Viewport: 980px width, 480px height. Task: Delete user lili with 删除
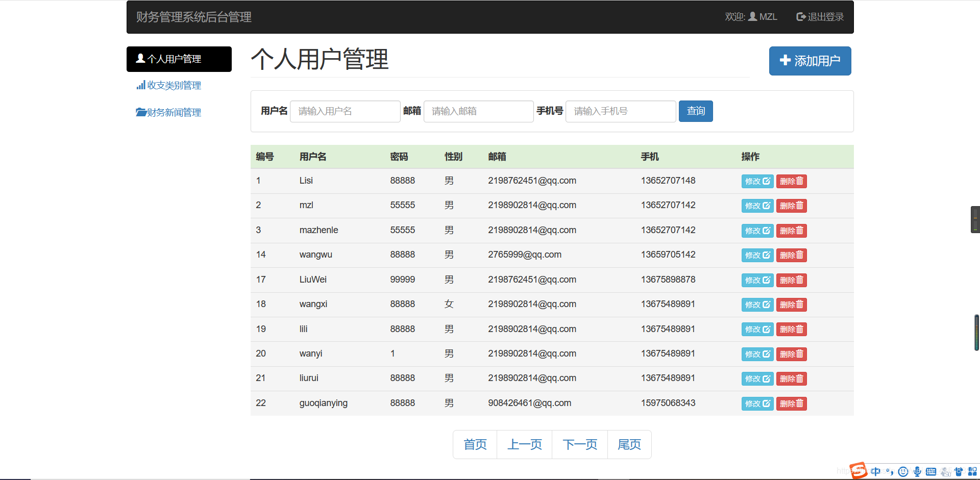[792, 329]
